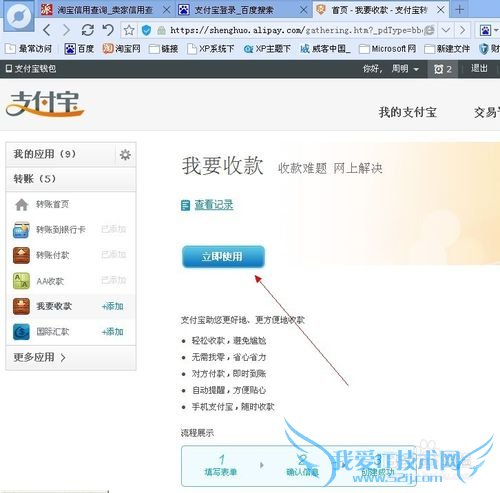This screenshot has height=493, width=500.
Task: Click the URL address field
Action: (297, 31)
